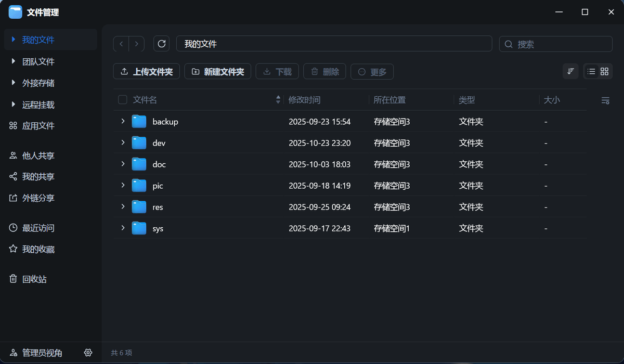Screen dimensions: 624x364
Task: Expand the backup folder row chevron
Action: [123, 121]
